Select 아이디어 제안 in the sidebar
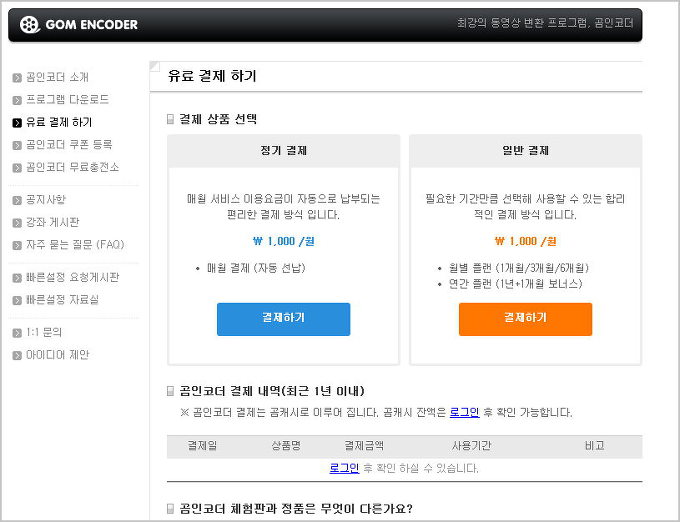 (57, 354)
